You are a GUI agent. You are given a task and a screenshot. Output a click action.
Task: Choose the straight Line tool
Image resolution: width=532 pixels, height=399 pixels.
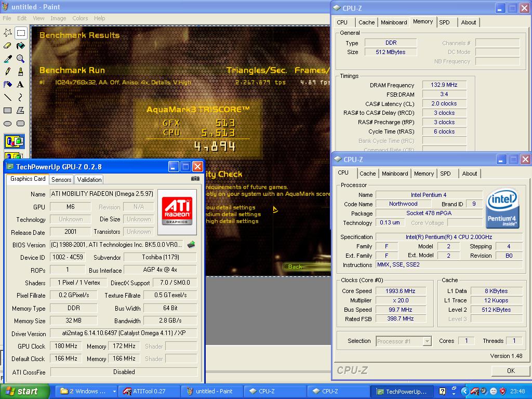pos(7,97)
